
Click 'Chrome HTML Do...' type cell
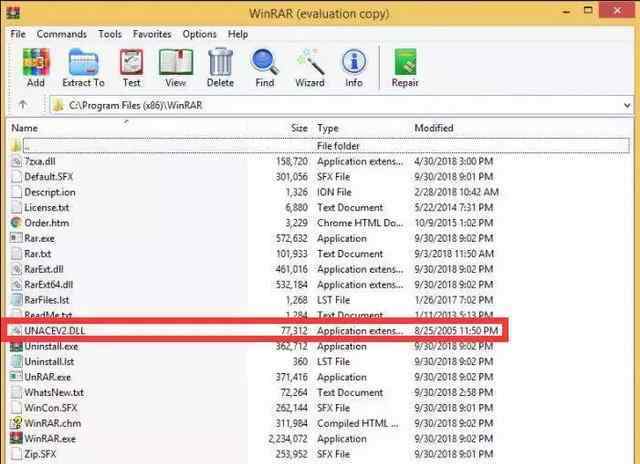360,223
